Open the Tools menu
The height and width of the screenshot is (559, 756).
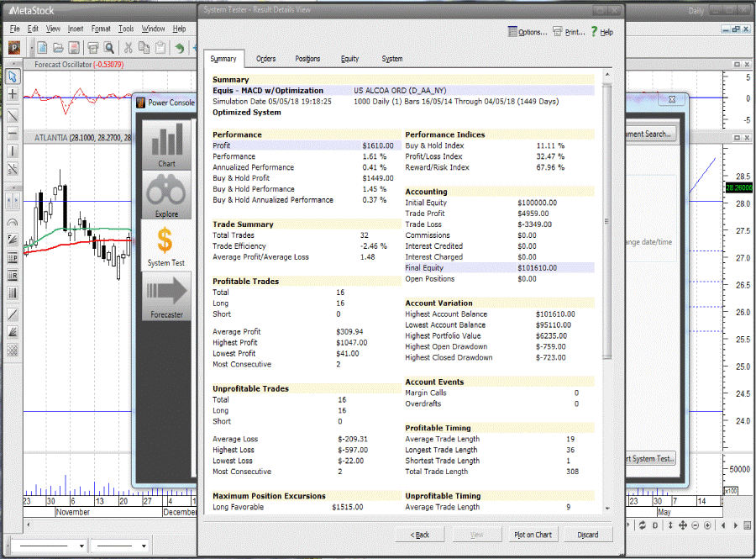click(126, 29)
